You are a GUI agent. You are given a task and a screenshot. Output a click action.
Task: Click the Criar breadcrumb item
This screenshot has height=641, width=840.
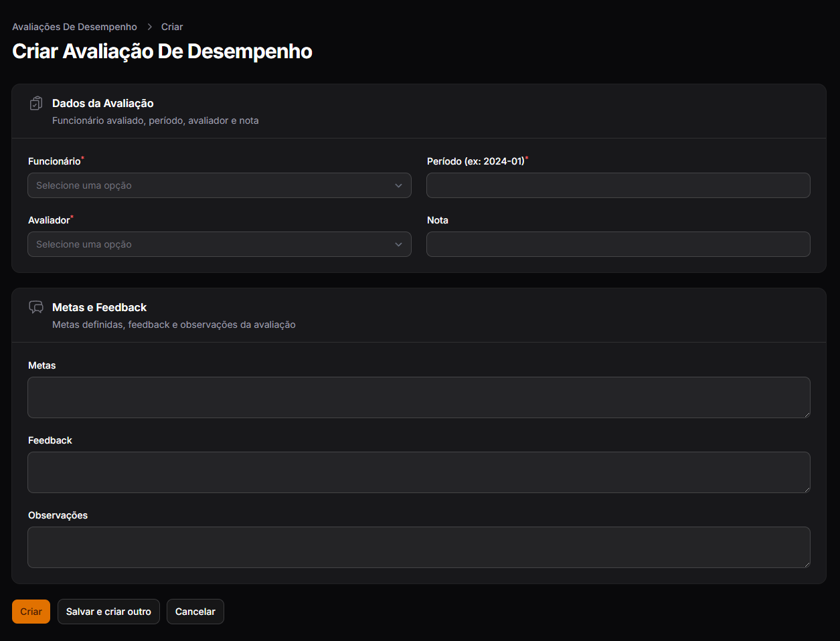click(172, 27)
